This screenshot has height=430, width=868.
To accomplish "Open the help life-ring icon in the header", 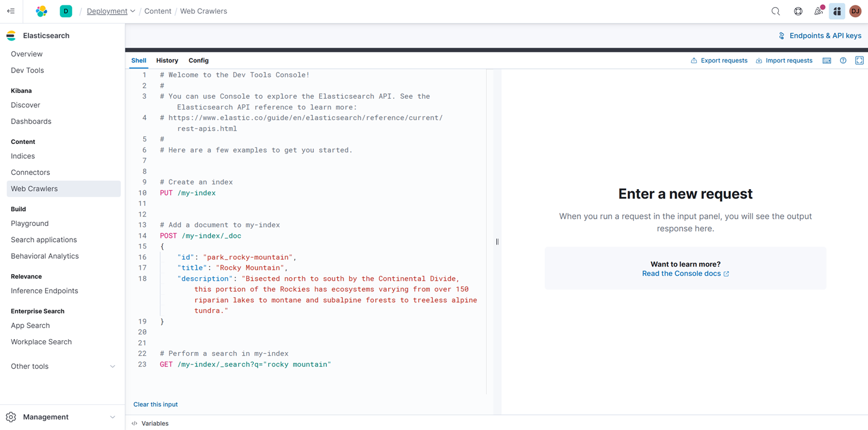I will tap(798, 11).
